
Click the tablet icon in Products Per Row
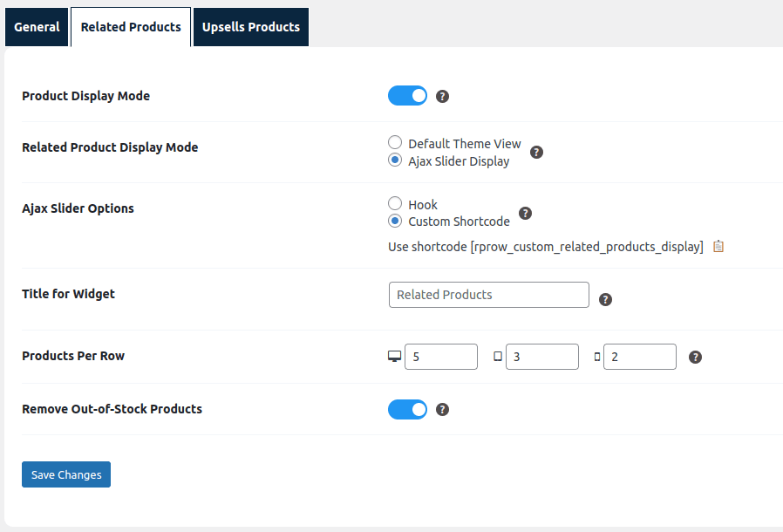(x=498, y=357)
